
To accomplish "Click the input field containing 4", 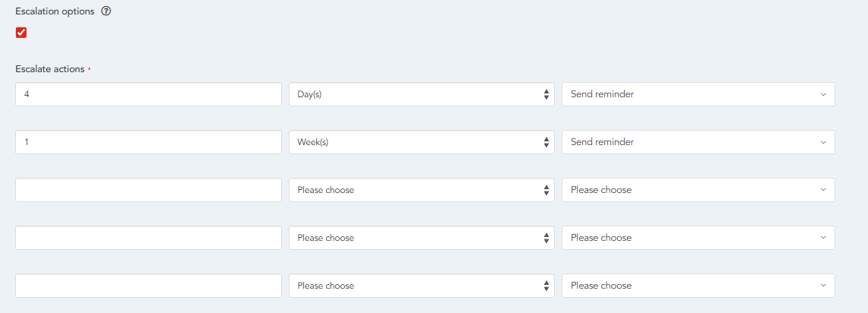I will coord(148,94).
